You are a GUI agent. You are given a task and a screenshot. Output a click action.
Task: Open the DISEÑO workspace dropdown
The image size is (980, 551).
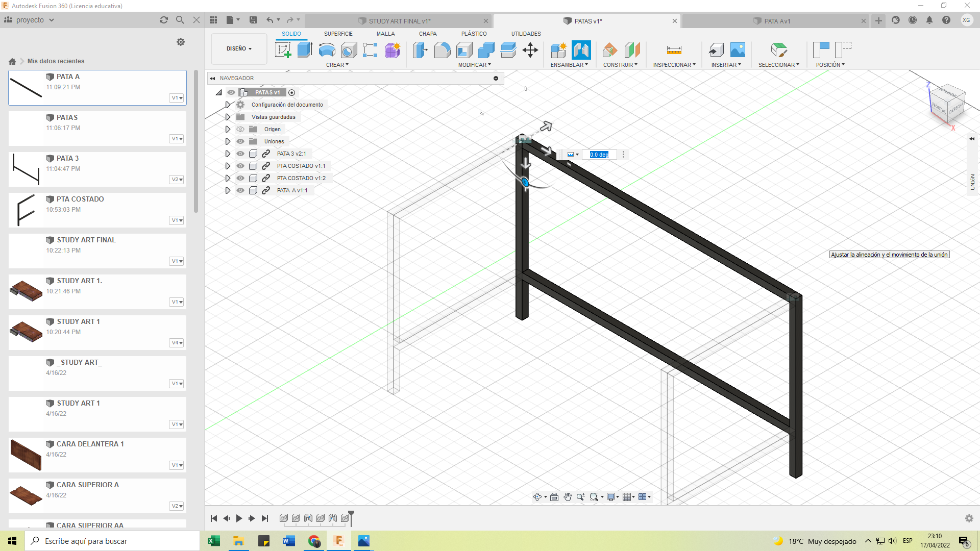point(239,48)
